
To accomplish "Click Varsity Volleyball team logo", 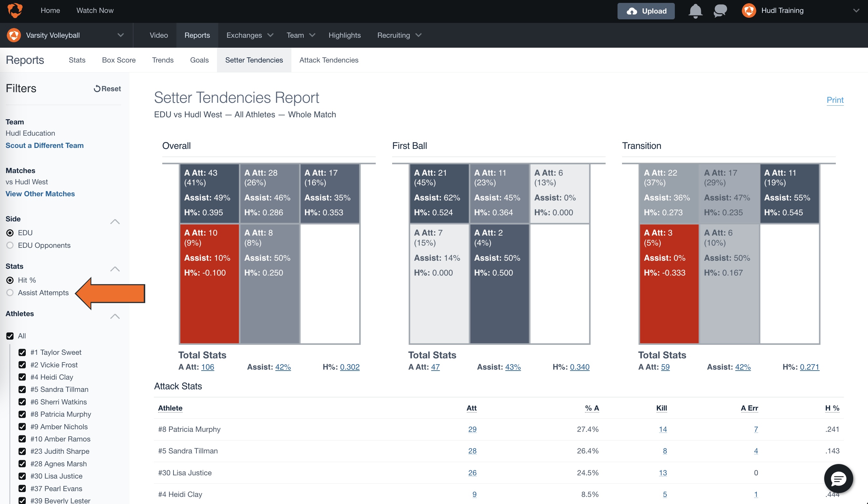I will (14, 35).
